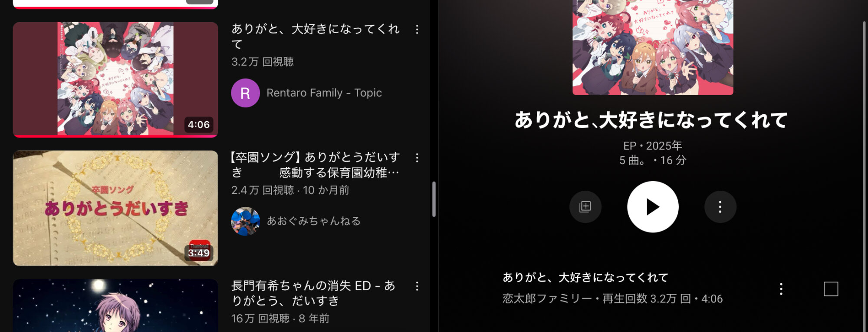Image resolution: width=868 pixels, height=332 pixels.
Task: Open the Rentaro Family - Topic channel link
Action: pyautogui.click(x=324, y=93)
